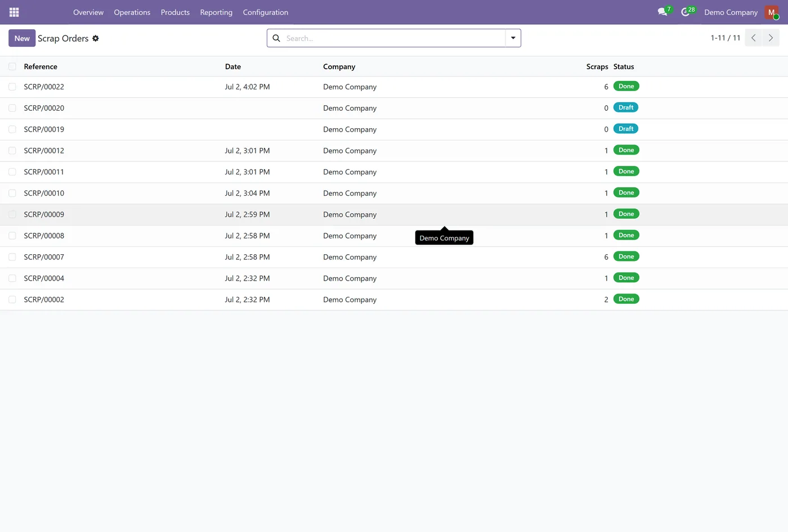Click the Scrap Orders breadcrumb title
The height and width of the screenshot is (532, 788).
tap(63, 38)
